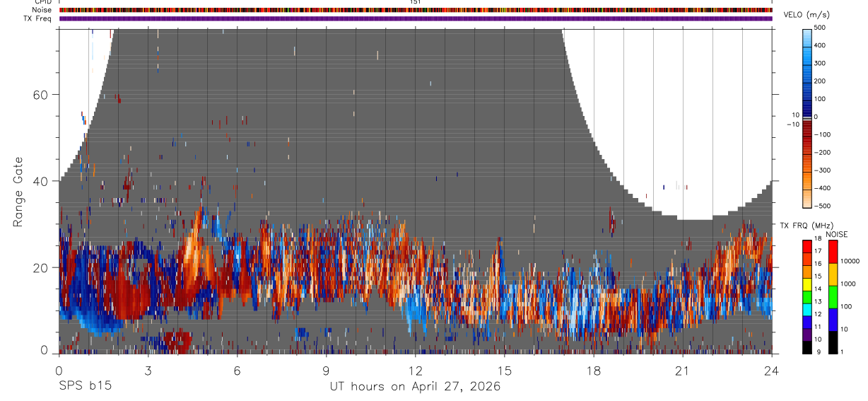This screenshot has width=868, height=401.
Task: Click the UT hour tick label 21
Action: point(683,370)
